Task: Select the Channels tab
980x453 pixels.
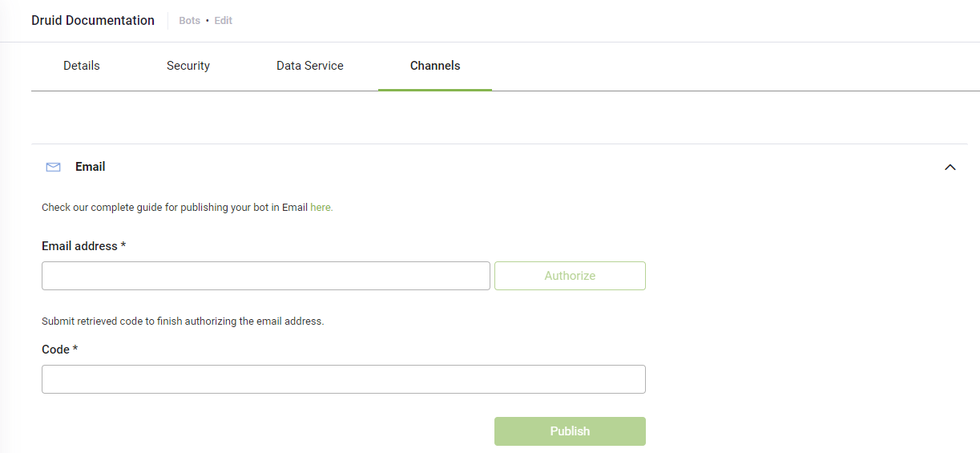Action: pyautogui.click(x=435, y=66)
